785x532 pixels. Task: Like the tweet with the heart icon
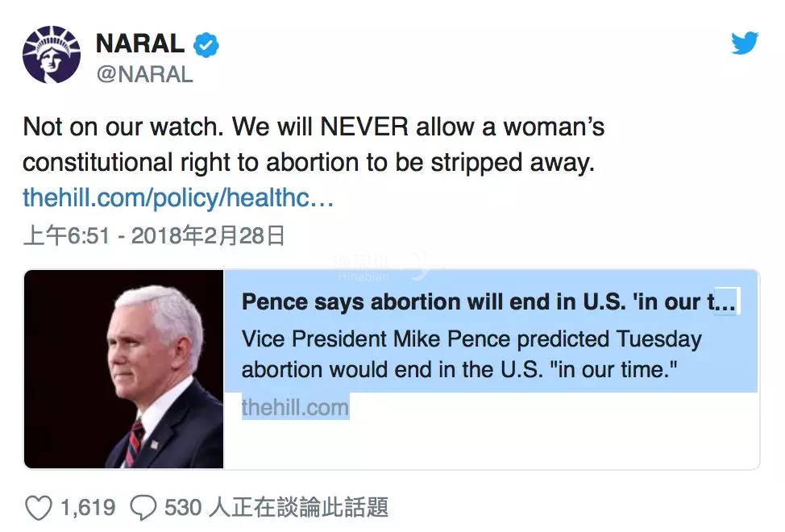tap(39, 508)
